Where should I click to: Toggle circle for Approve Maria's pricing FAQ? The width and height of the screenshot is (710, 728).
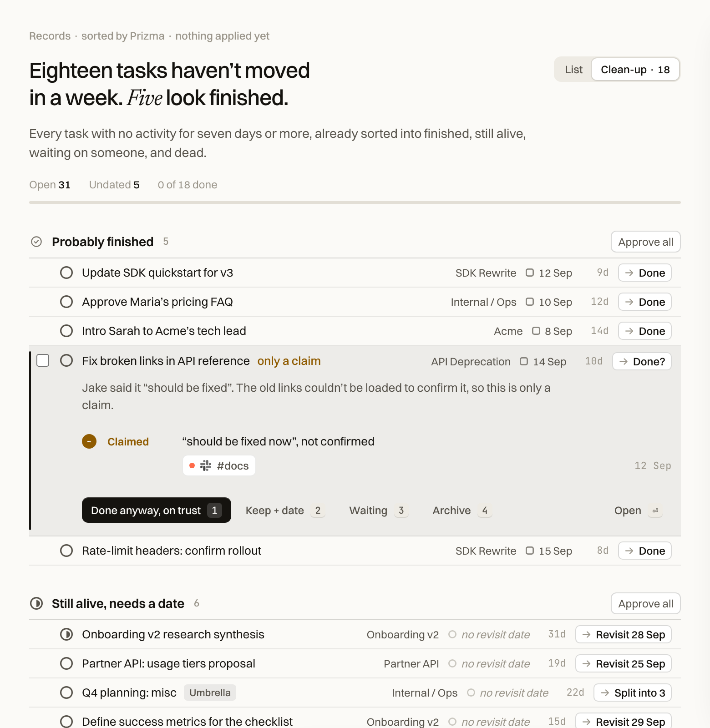point(66,302)
